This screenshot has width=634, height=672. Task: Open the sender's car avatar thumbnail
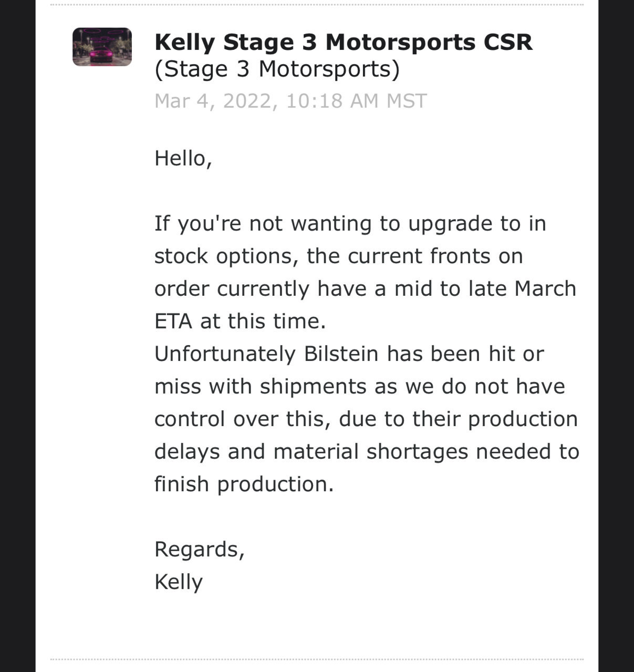(102, 47)
